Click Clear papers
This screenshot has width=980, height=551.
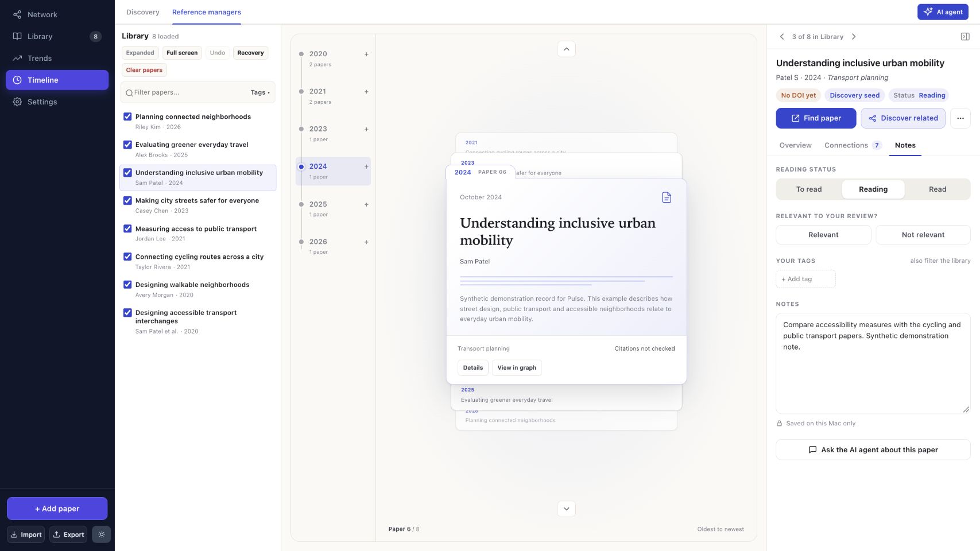tap(144, 70)
